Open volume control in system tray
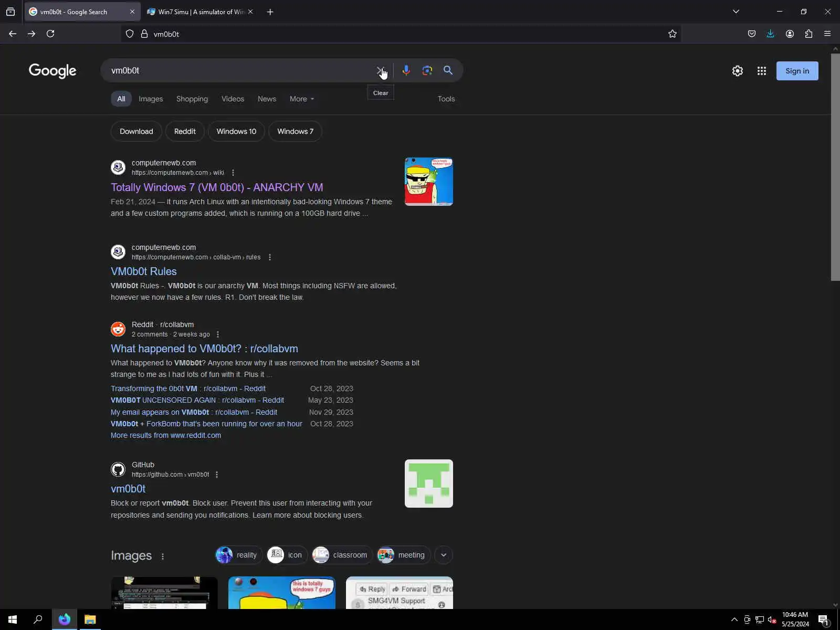The image size is (840, 630). click(x=772, y=619)
